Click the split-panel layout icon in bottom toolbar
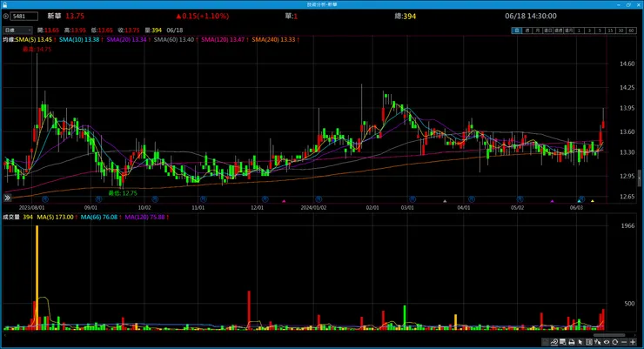 [x=589, y=342]
